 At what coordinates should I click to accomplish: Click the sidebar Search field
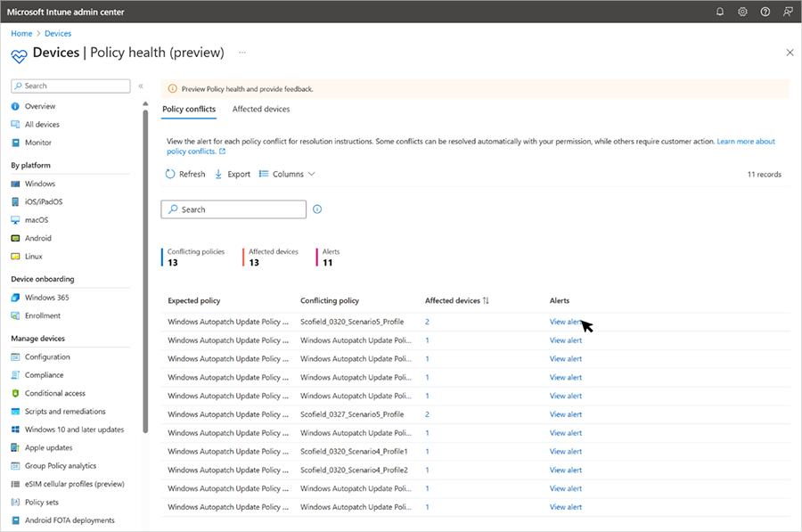70,86
